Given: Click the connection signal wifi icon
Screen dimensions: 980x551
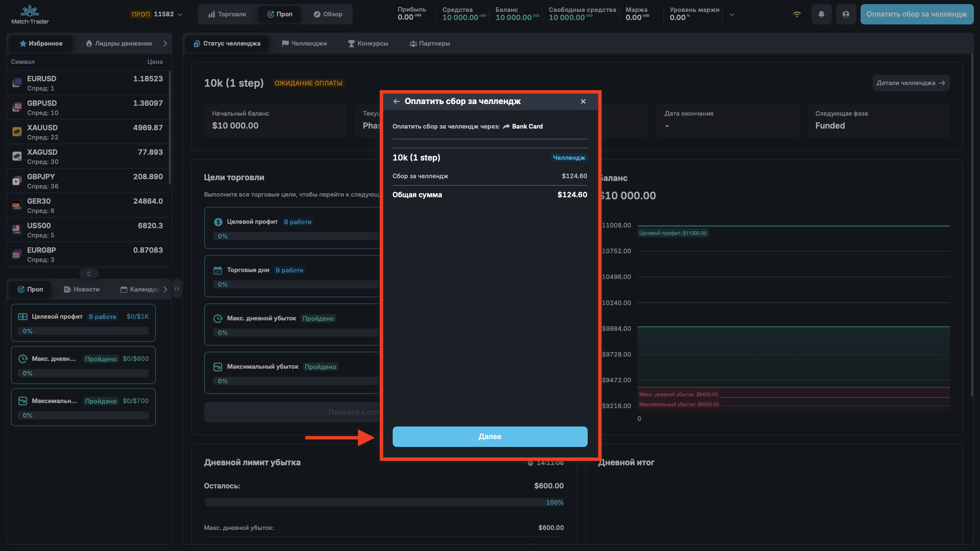Looking at the screenshot, I should (x=797, y=14).
